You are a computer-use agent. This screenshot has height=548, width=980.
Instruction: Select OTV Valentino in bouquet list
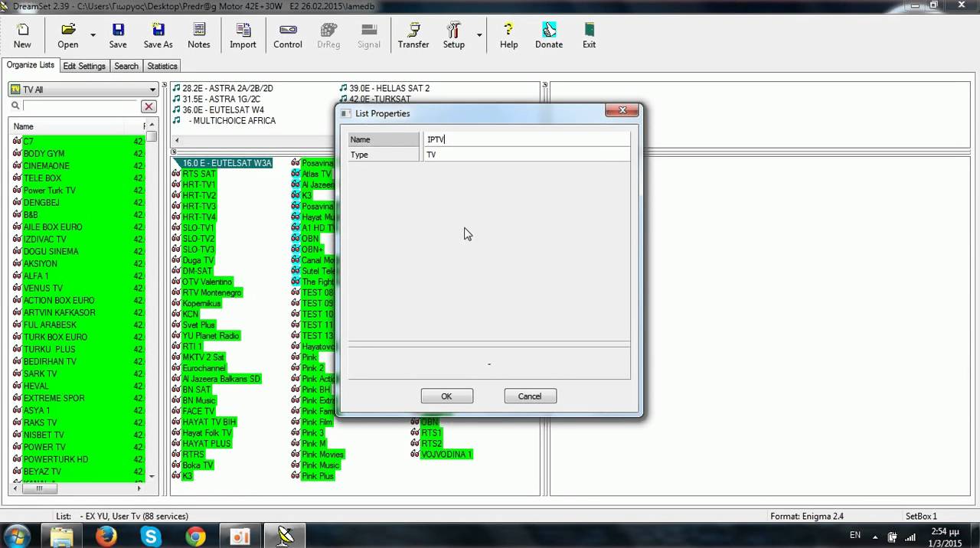click(207, 282)
